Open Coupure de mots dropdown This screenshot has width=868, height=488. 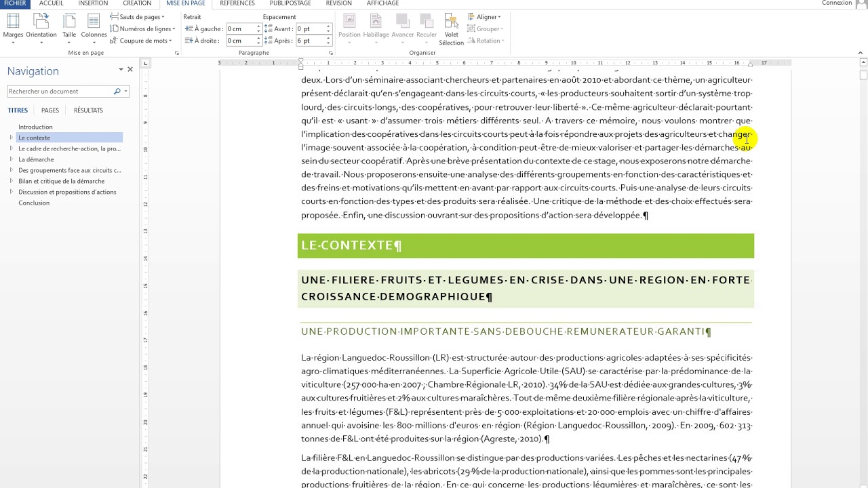pyautogui.click(x=140, y=41)
